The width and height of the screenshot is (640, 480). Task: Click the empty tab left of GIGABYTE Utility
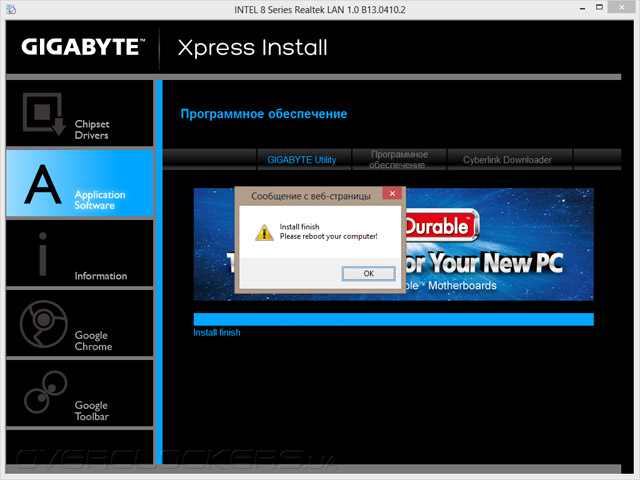[209, 160]
